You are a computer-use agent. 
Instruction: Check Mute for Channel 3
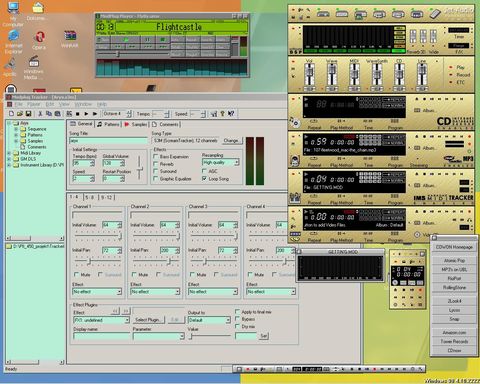coord(192,274)
